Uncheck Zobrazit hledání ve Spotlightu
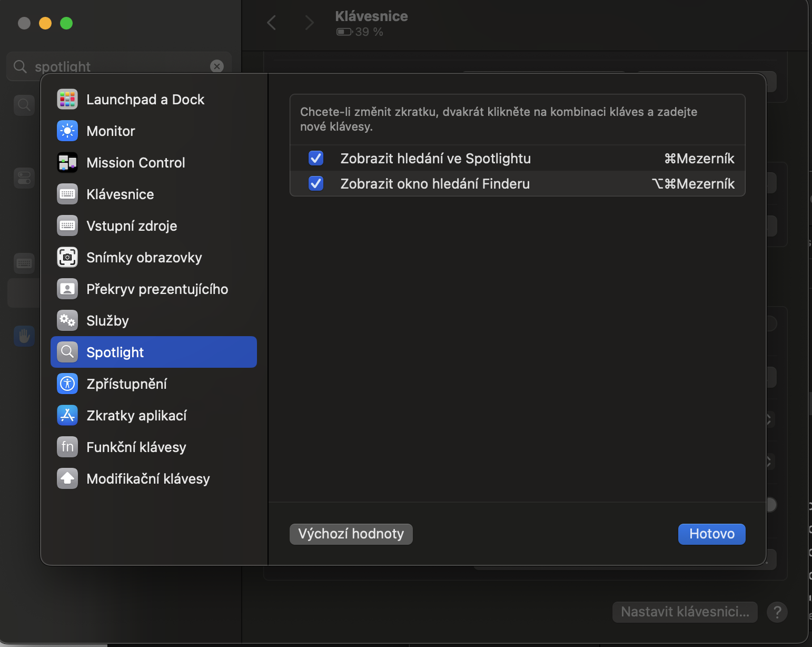 point(316,158)
